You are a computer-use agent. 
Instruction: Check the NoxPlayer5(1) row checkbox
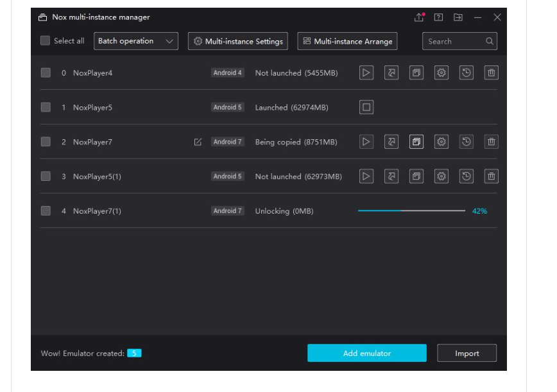46,176
